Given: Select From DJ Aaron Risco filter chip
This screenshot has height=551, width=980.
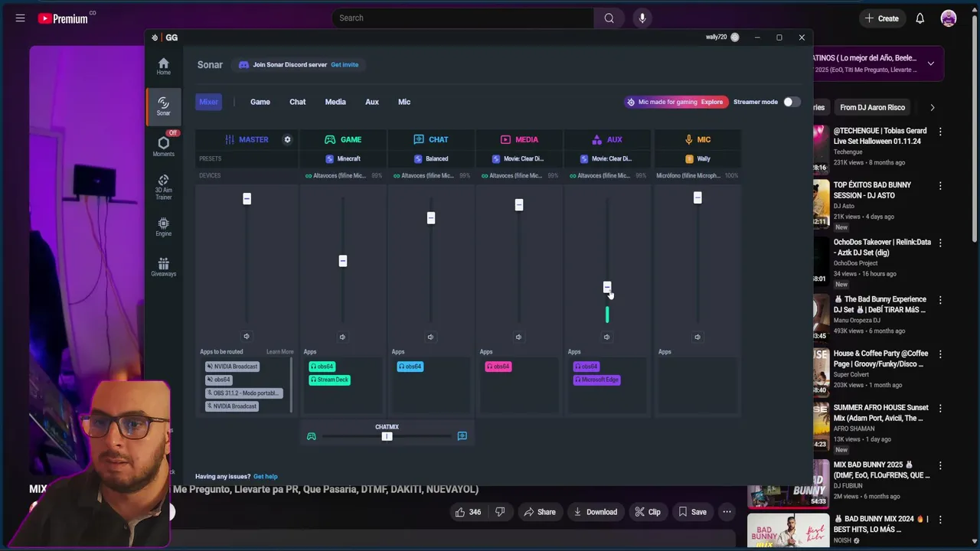Looking at the screenshot, I should tap(872, 108).
